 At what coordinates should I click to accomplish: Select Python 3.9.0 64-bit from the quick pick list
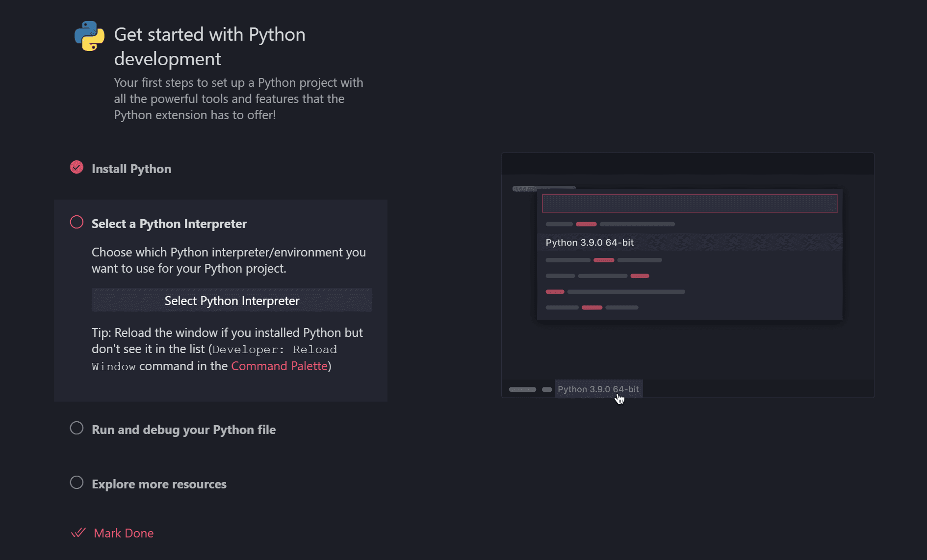click(590, 242)
